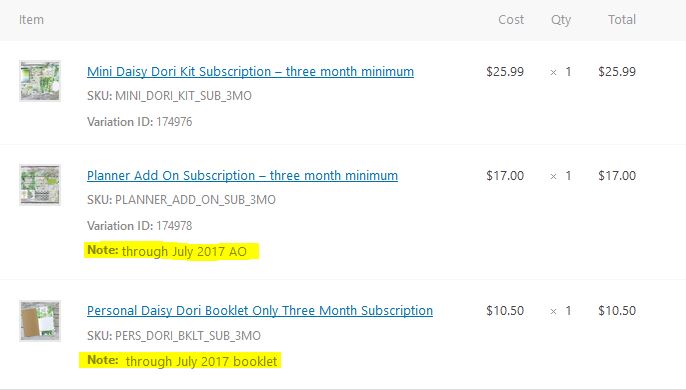Open Mini Daisy Dori Kit Subscription link

(250, 71)
